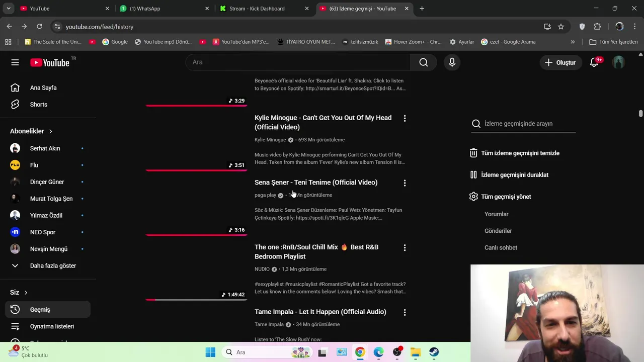Expand the Abonelikler section
Image resolution: width=644 pixels, height=362 pixels.
31,131
